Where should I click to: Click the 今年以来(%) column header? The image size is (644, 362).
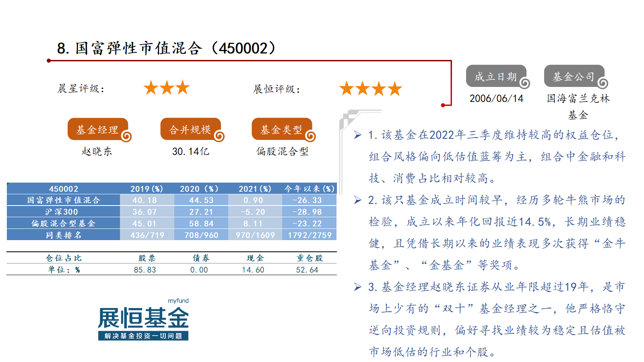click(x=309, y=189)
